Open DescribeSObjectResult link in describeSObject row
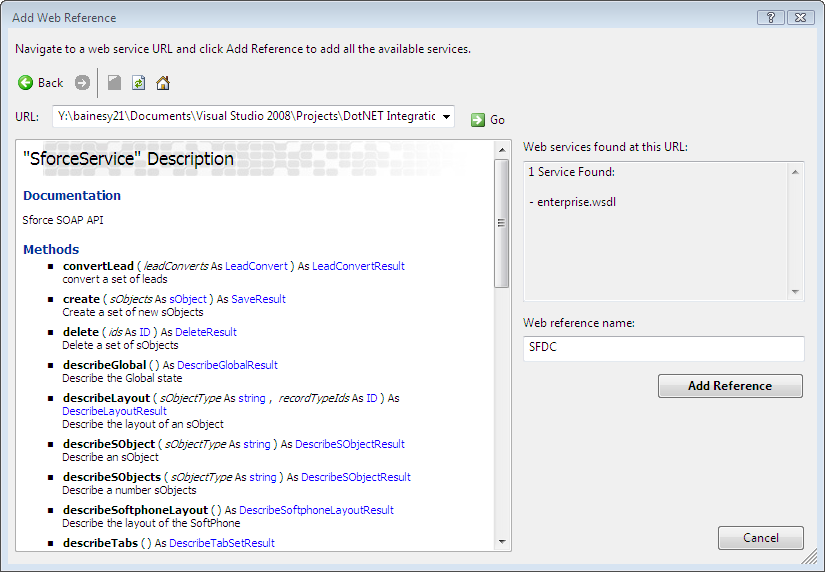Screen dimensions: 825x572 pyautogui.click(x=350, y=444)
